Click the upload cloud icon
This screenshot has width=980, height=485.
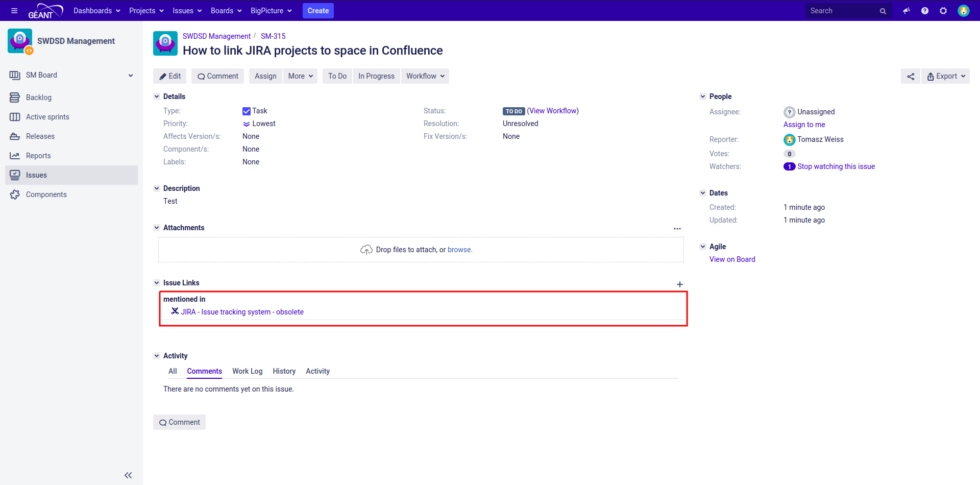[366, 250]
